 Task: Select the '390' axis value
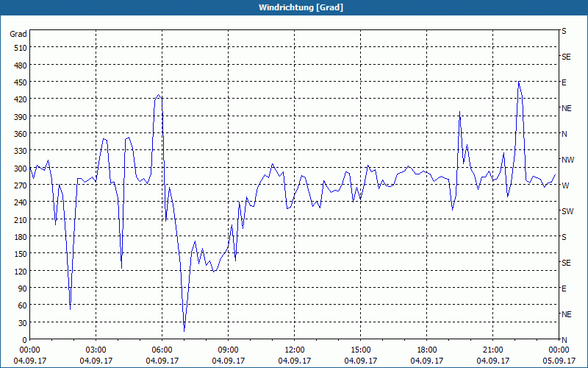click(21, 117)
